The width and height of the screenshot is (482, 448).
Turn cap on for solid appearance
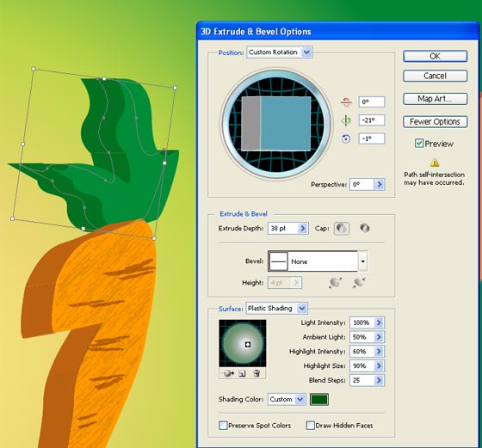coord(342,228)
